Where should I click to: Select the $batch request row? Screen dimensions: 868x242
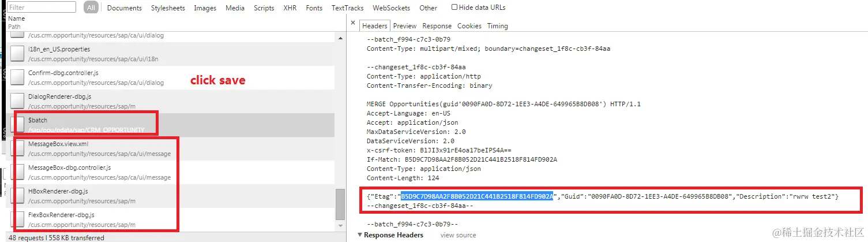click(x=171, y=125)
